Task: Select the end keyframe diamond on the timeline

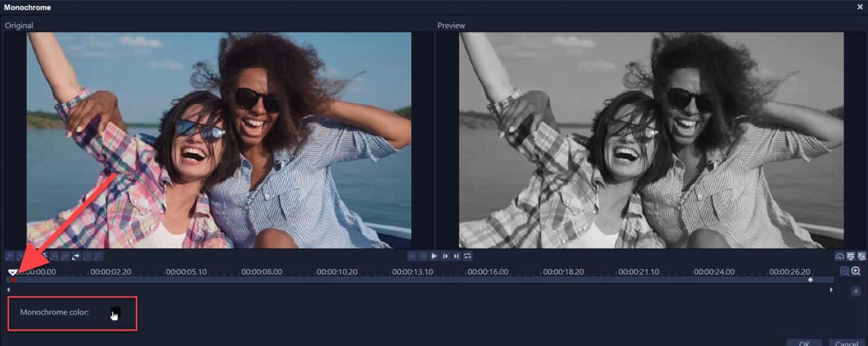Action: point(811,280)
